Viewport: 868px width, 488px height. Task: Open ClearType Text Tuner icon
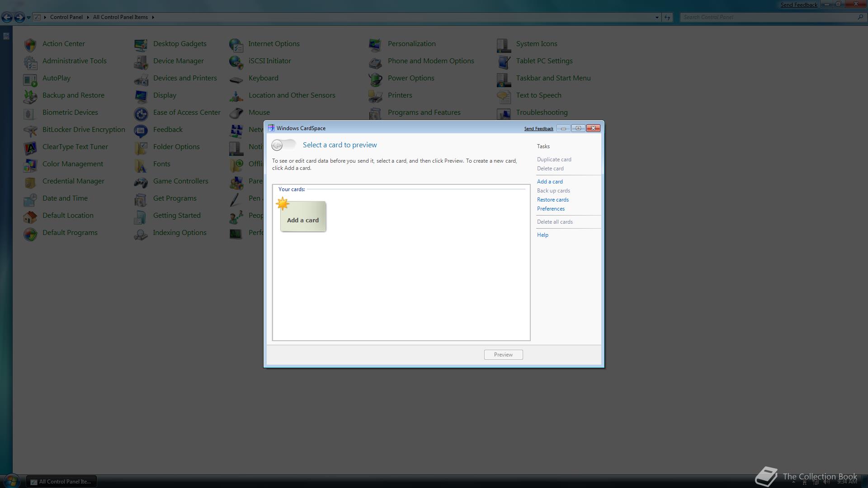pyautogui.click(x=30, y=147)
